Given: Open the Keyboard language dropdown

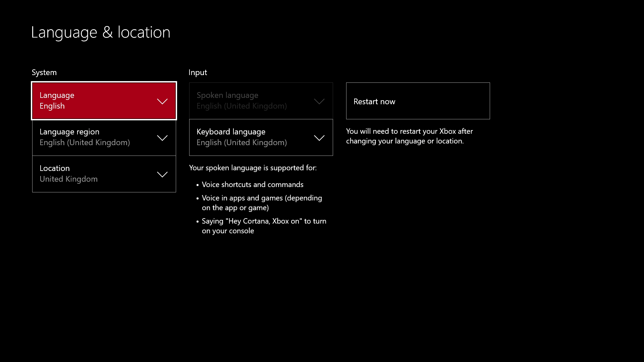Looking at the screenshot, I should pyautogui.click(x=261, y=137).
